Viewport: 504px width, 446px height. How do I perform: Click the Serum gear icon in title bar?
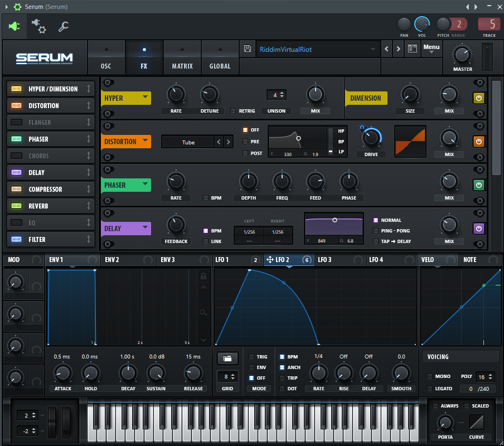[x=17, y=7]
